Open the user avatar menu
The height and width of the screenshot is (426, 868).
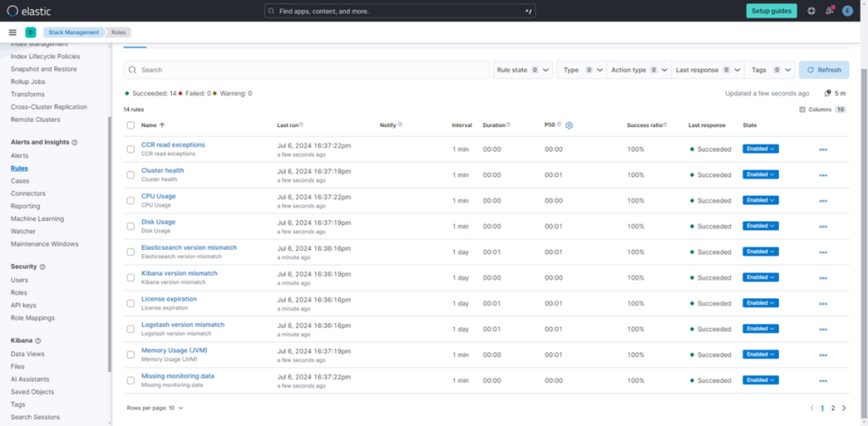click(x=847, y=11)
